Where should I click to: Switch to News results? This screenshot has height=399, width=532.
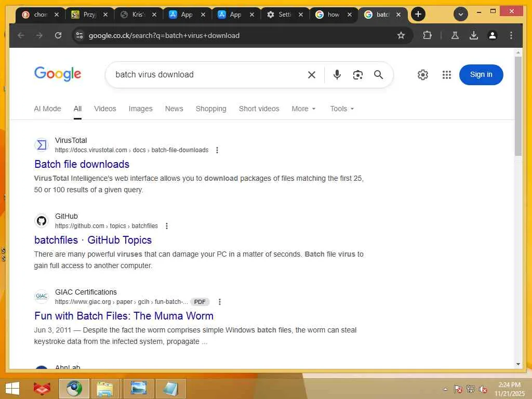pos(174,109)
